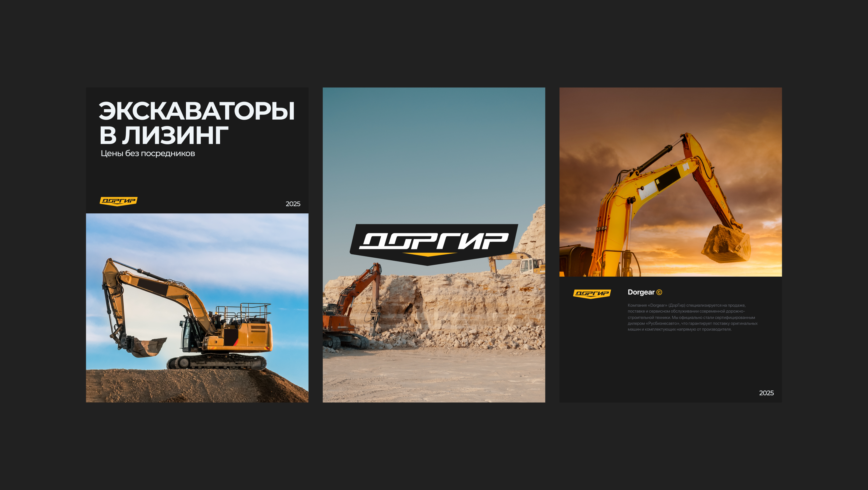The height and width of the screenshot is (490, 868).
Task: Click the subtitle Цены без посредников
Action: click(148, 153)
